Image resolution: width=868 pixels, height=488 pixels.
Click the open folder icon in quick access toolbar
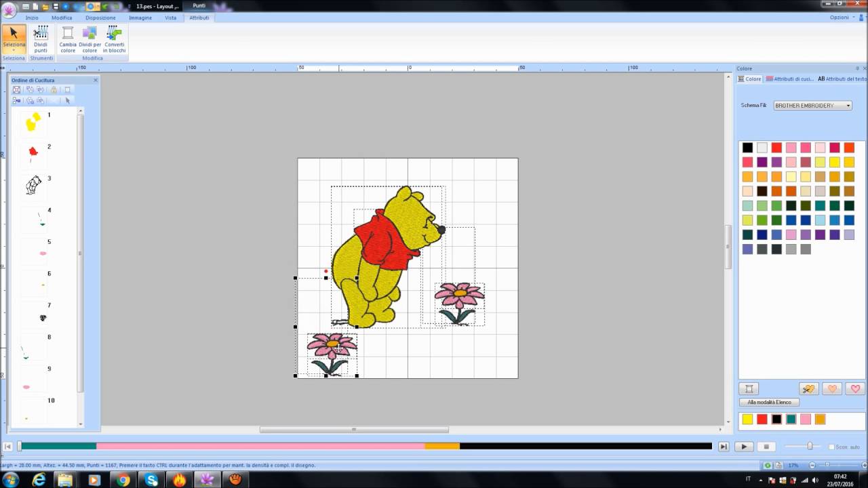(x=45, y=6)
